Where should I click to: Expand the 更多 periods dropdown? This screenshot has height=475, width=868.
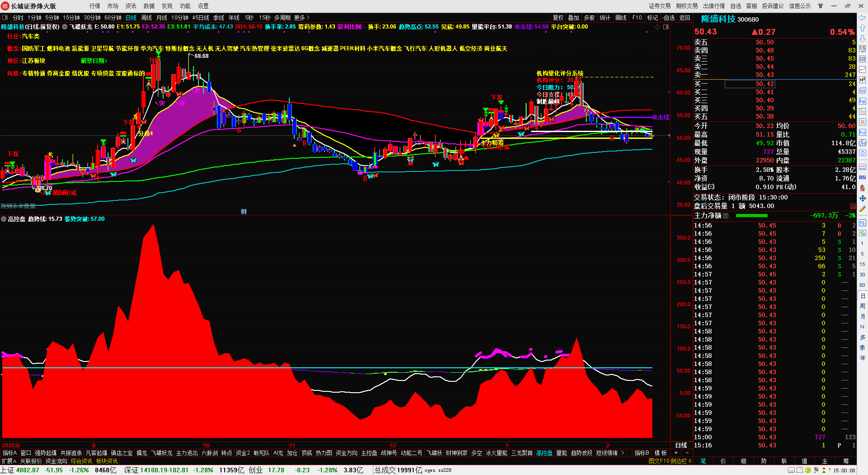[x=302, y=18]
